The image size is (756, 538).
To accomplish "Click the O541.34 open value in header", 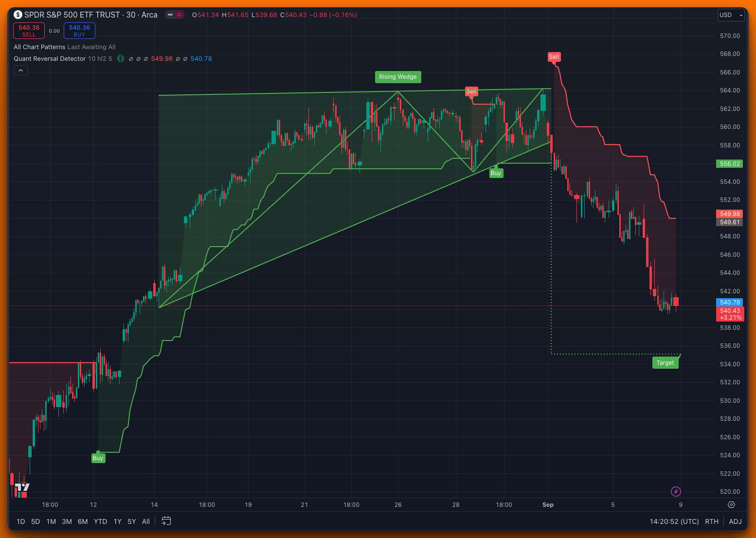I will click(x=206, y=15).
